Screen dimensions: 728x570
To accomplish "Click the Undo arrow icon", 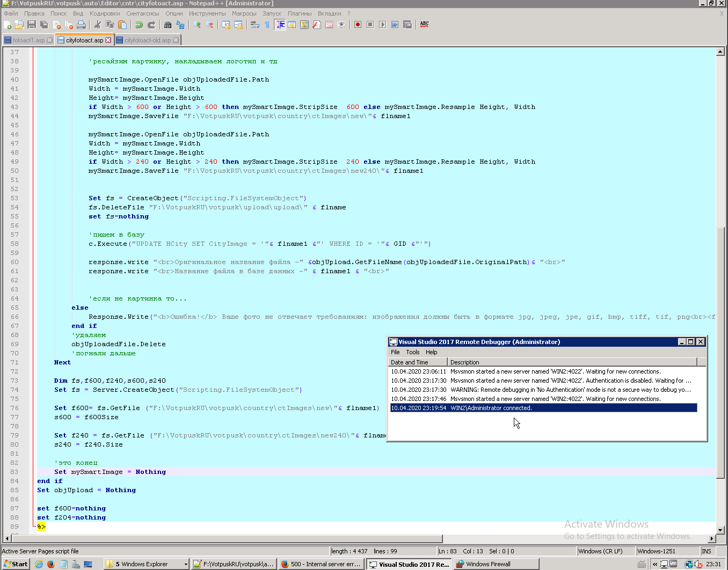I will [x=139, y=25].
